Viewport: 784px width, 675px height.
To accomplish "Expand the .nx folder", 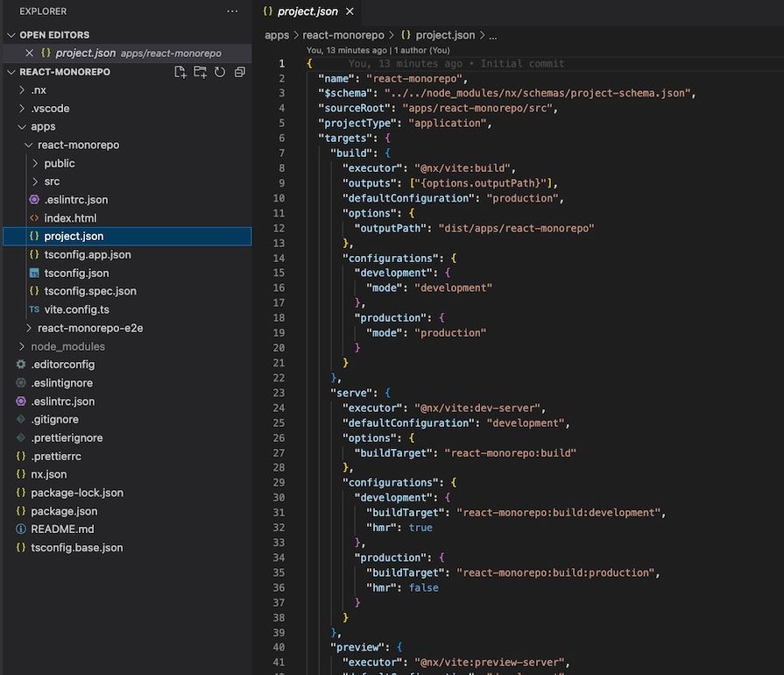I will click(x=39, y=90).
